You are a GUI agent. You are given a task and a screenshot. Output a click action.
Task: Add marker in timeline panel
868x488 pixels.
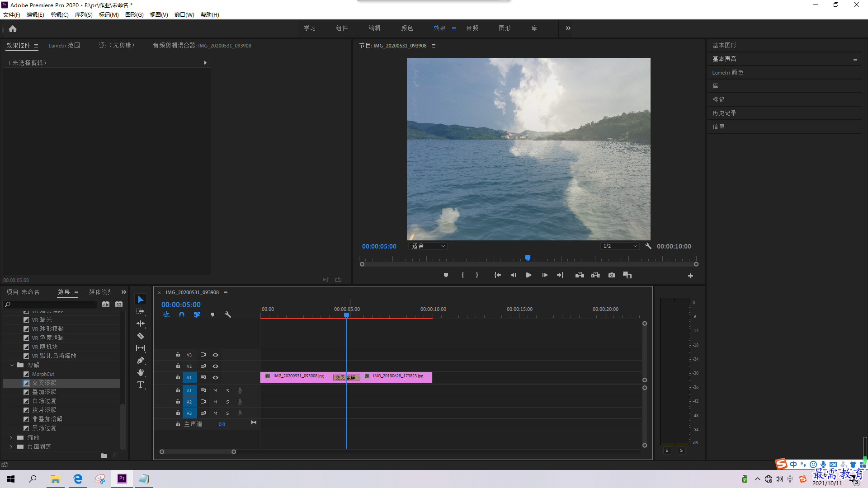coord(212,314)
